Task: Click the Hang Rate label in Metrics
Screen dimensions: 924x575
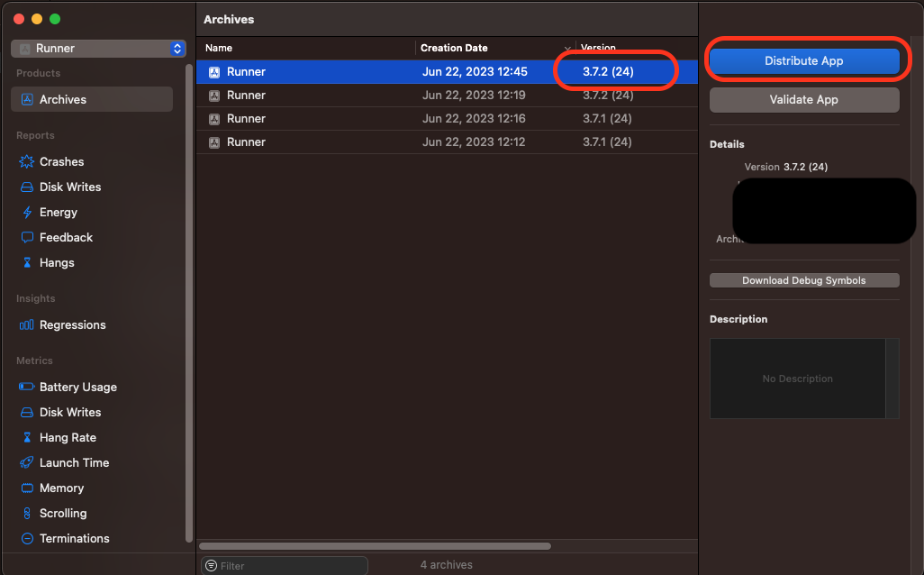Action: click(68, 438)
